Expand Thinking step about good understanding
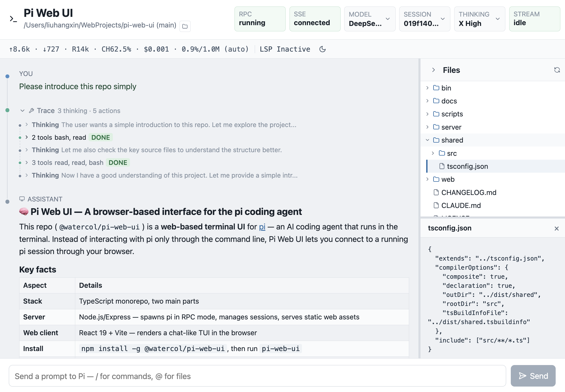Screen dimensions: 565x392 [x=27, y=175]
